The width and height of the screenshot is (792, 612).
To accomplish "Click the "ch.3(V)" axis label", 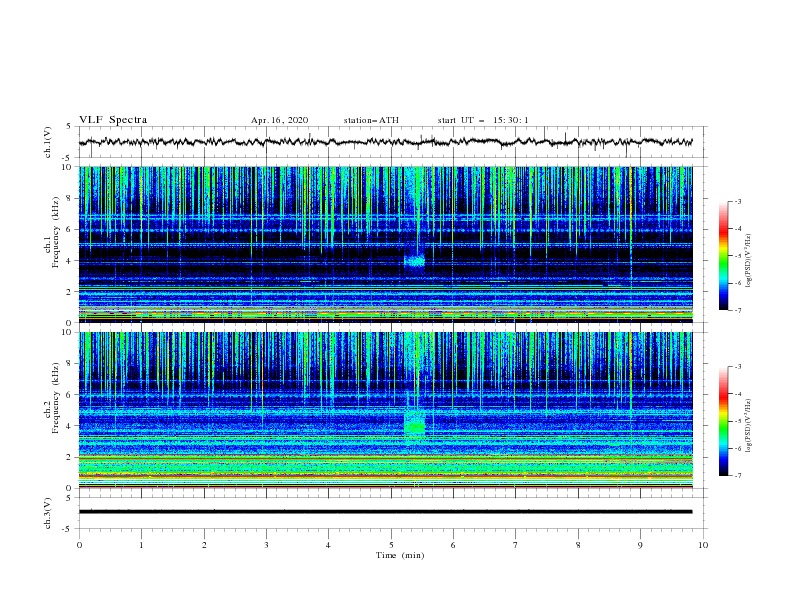I will 48,513.
